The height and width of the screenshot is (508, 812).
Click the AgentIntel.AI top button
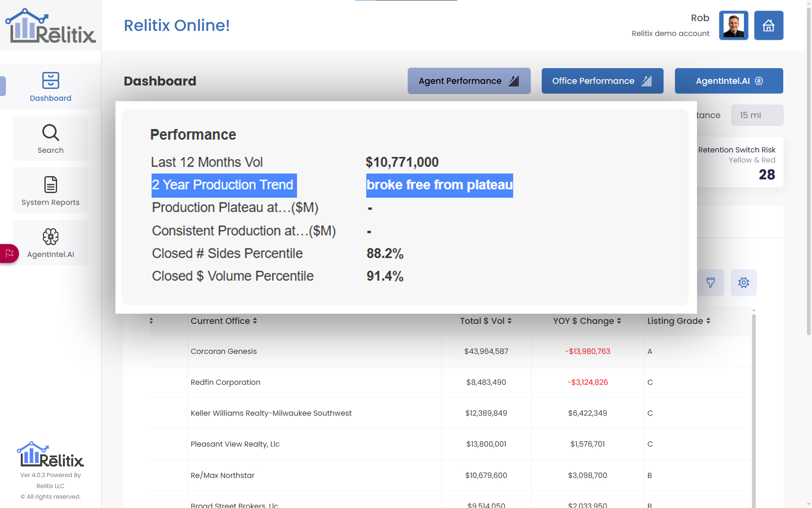coord(729,81)
